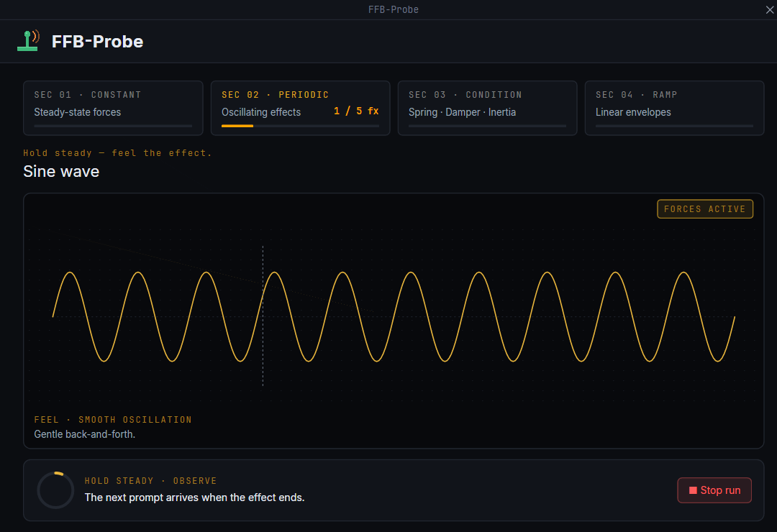Click the Stop run button
This screenshot has height=532, width=777.
714,490
